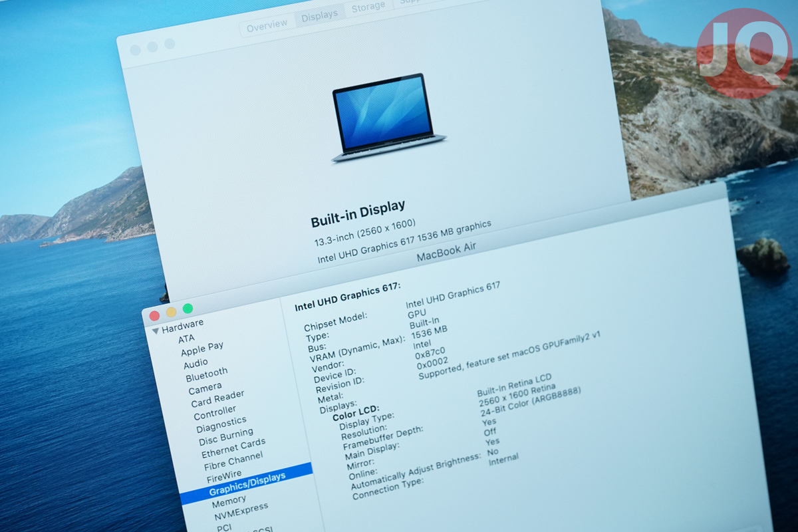Switch to the Overview tab
798x532 pixels.
click(x=267, y=25)
